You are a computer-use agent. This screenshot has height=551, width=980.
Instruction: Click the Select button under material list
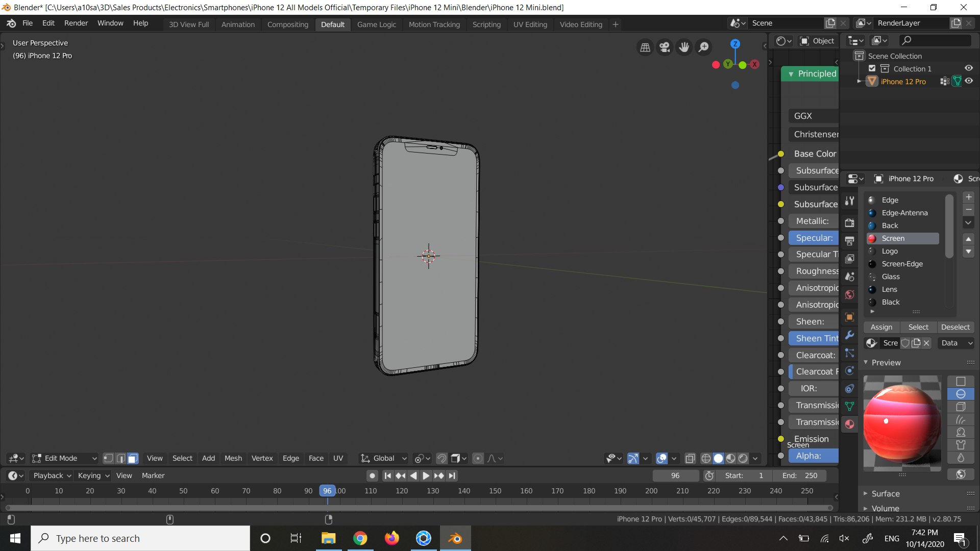click(918, 327)
